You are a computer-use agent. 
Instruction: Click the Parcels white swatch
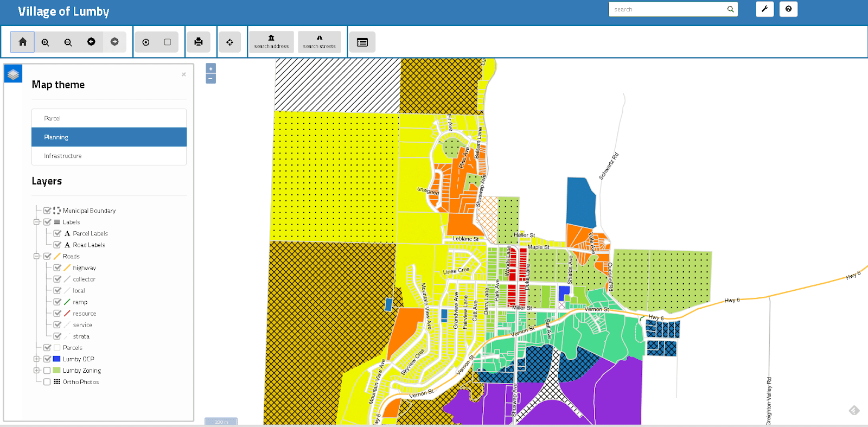click(x=57, y=348)
